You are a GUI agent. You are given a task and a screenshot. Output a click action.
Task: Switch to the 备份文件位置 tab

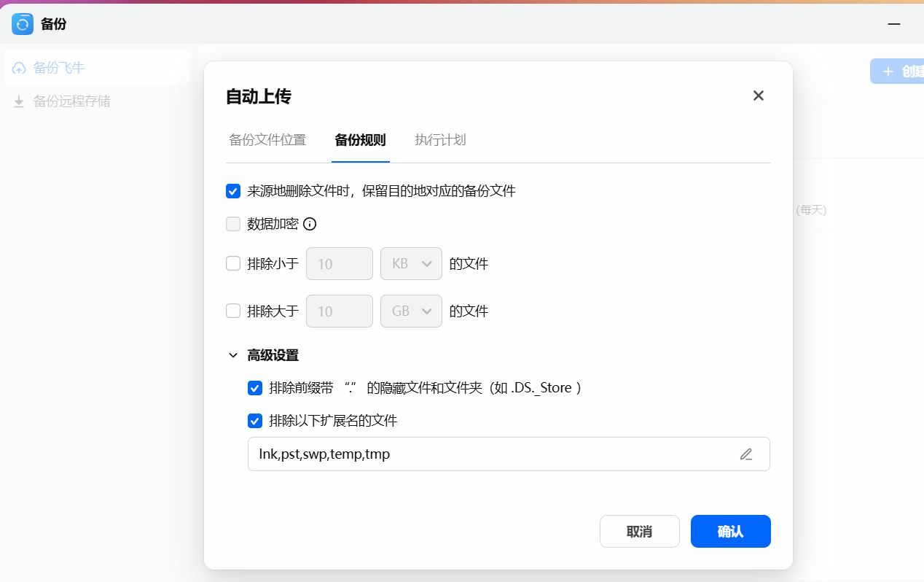click(x=267, y=140)
